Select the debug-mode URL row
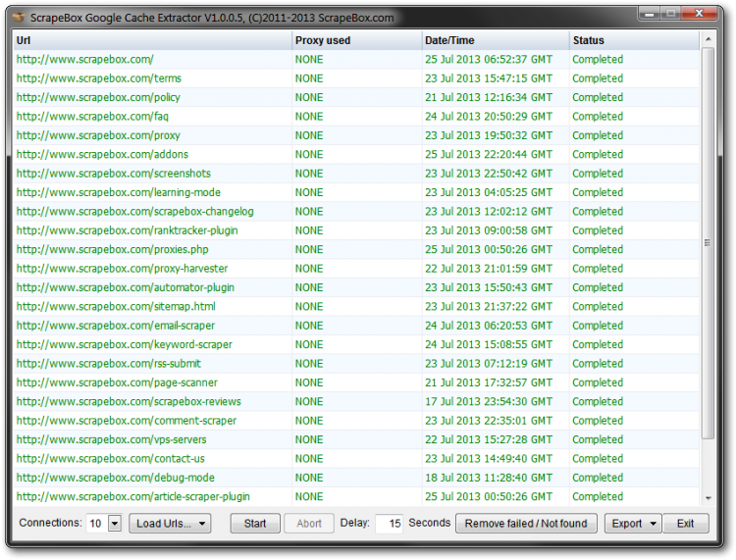The image size is (736, 560). 356,478
